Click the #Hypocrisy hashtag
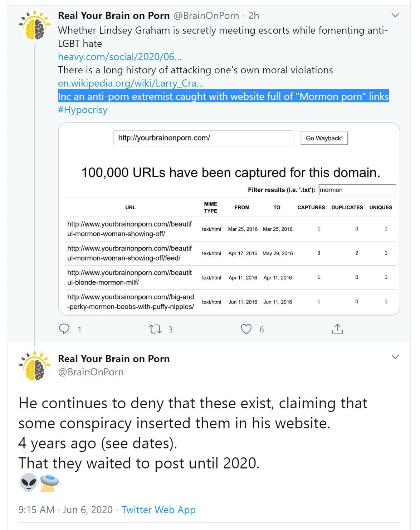Image resolution: width=420 pixels, height=530 pixels. tap(83, 110)
